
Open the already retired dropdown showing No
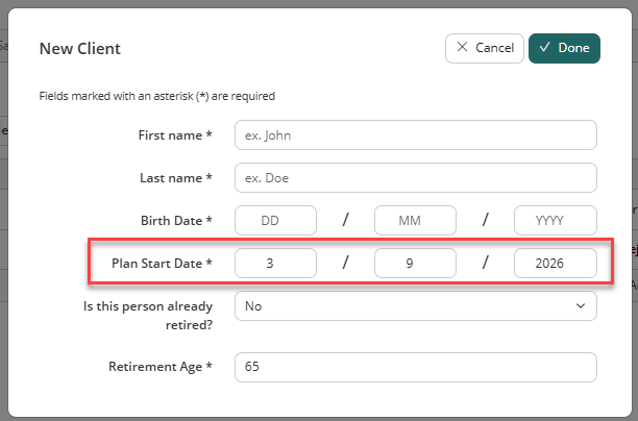click(415, 306)
